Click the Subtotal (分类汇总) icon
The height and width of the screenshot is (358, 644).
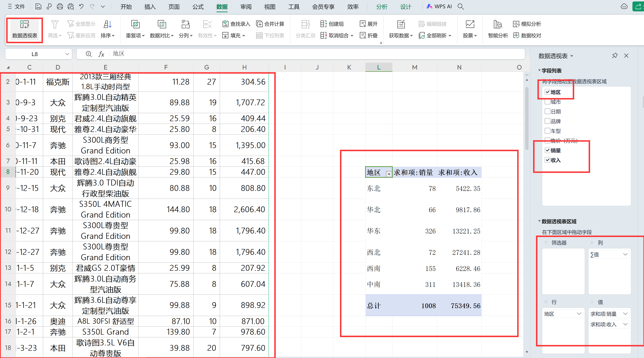coord(305,25)
